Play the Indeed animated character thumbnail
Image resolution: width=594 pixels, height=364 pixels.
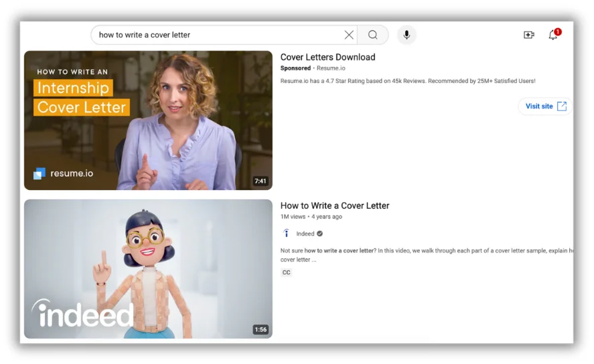[148, 268]
